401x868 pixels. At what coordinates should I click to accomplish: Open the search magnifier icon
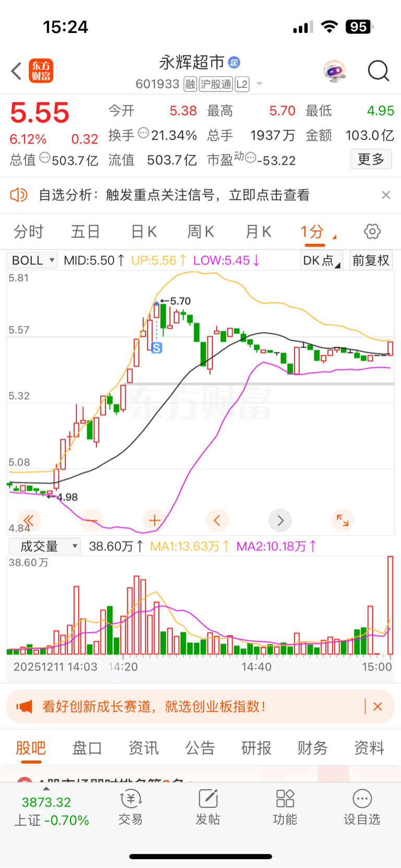pos(379,71)
